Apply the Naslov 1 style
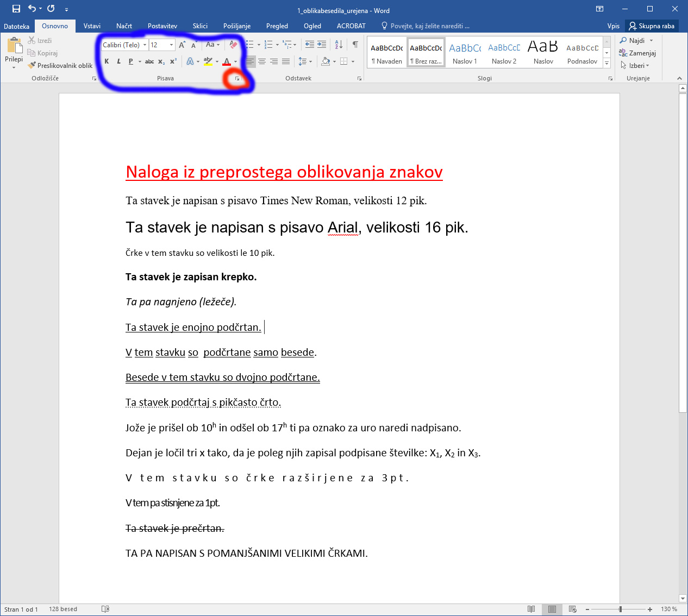Screen dimensions: 688x616 465,52
